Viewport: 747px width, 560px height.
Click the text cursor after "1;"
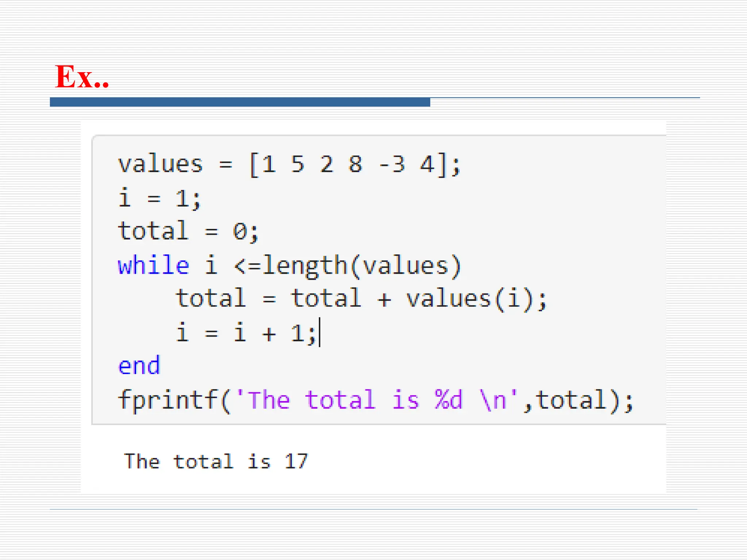coord(320,332)
